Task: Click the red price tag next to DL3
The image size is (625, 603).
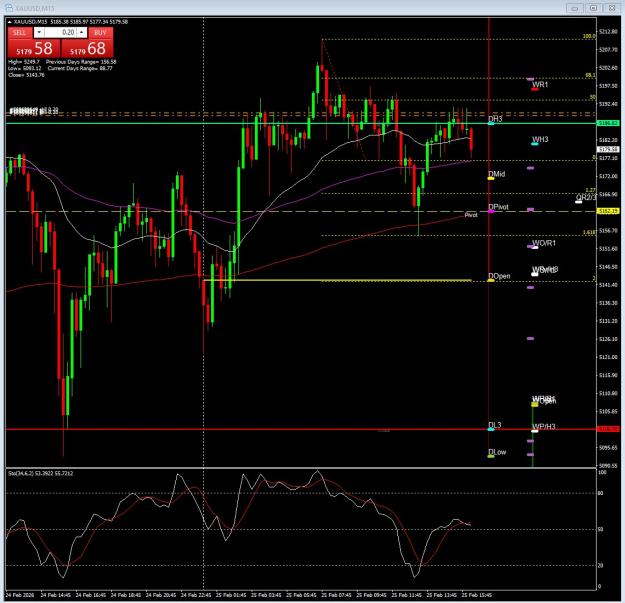Action: point(608,429)
